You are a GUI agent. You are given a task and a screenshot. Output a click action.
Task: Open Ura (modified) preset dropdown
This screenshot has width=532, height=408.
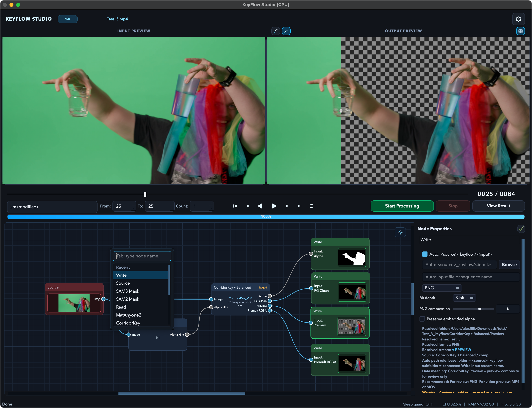52,207
